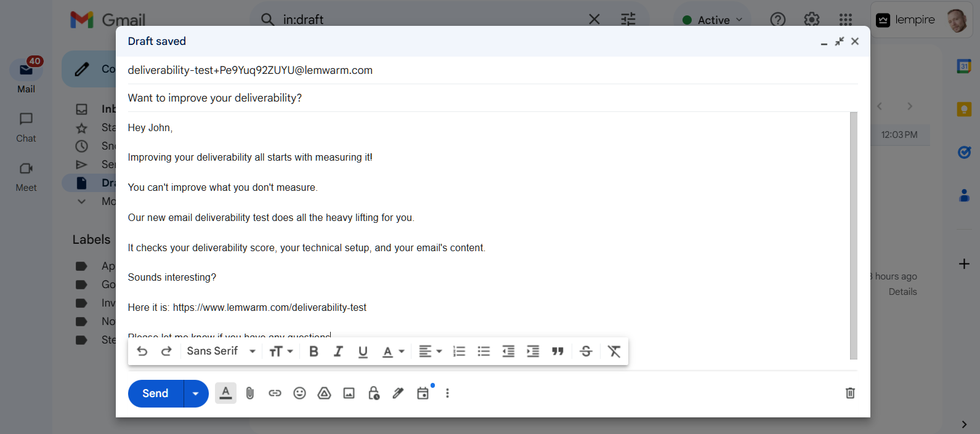Click the Gmail search magnifier icon
The image size is (980, 434).
267,20
